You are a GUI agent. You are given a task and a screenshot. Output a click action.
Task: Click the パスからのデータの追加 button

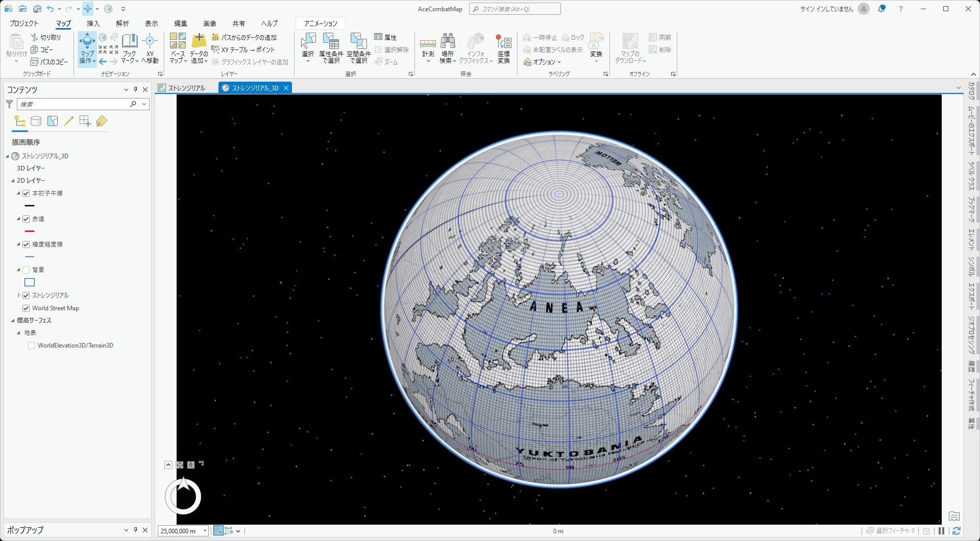tap(244, 37)
